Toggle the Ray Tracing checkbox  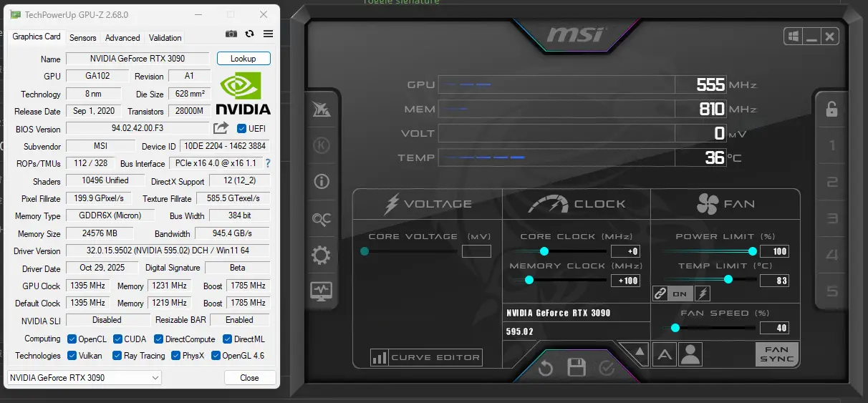click(117, 356)
